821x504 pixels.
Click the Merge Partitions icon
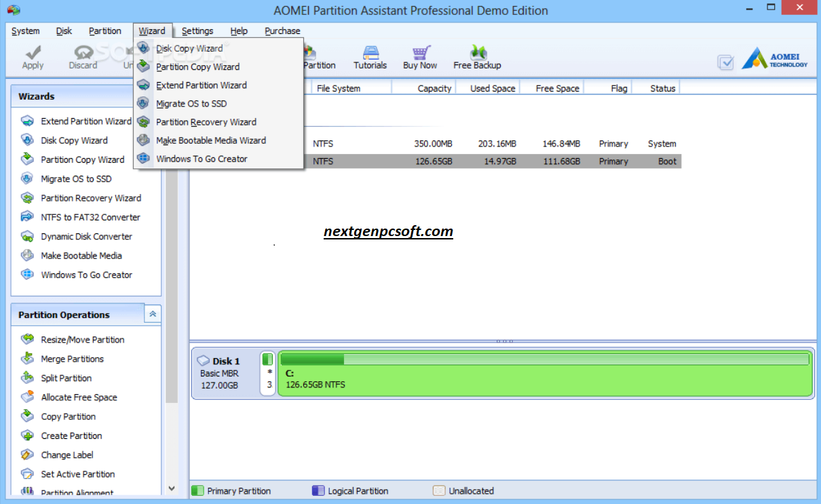coord(27,359)
